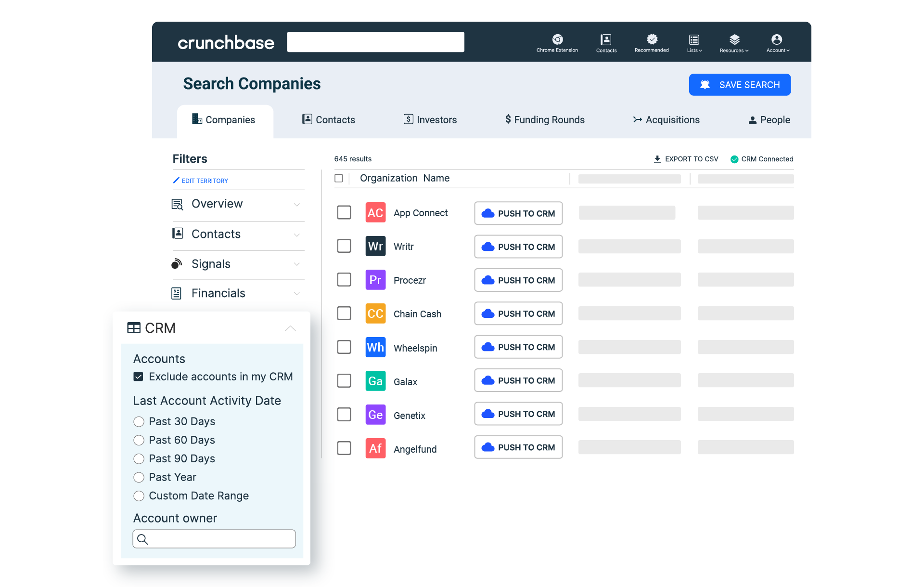Switch to the Contacts tab

328,120
